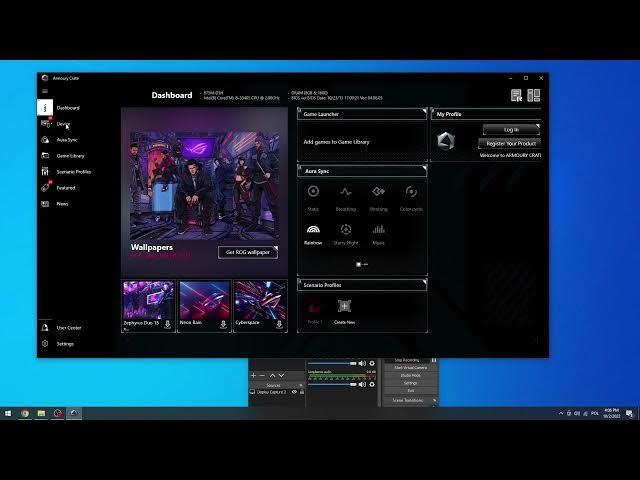
Task: Adjust the Aura Sync brightness slider
Action: pyautogui.click(x=362, y=264)
